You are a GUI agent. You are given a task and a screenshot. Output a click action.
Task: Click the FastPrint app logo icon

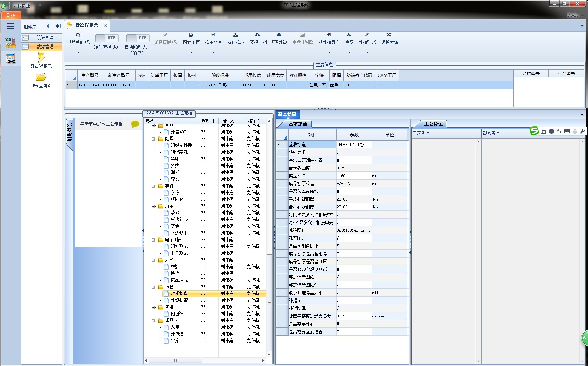(4, 6)
